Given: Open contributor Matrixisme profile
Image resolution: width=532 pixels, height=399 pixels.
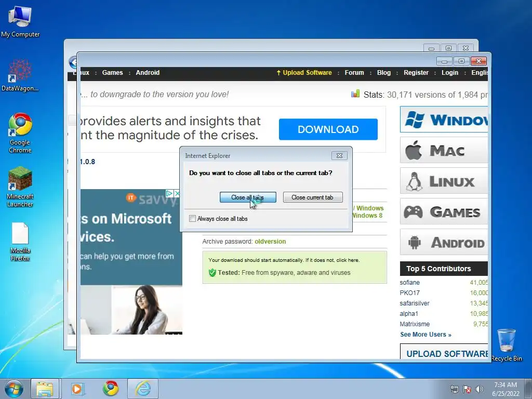Looking at the screenshot, I should tap(415, 324).
